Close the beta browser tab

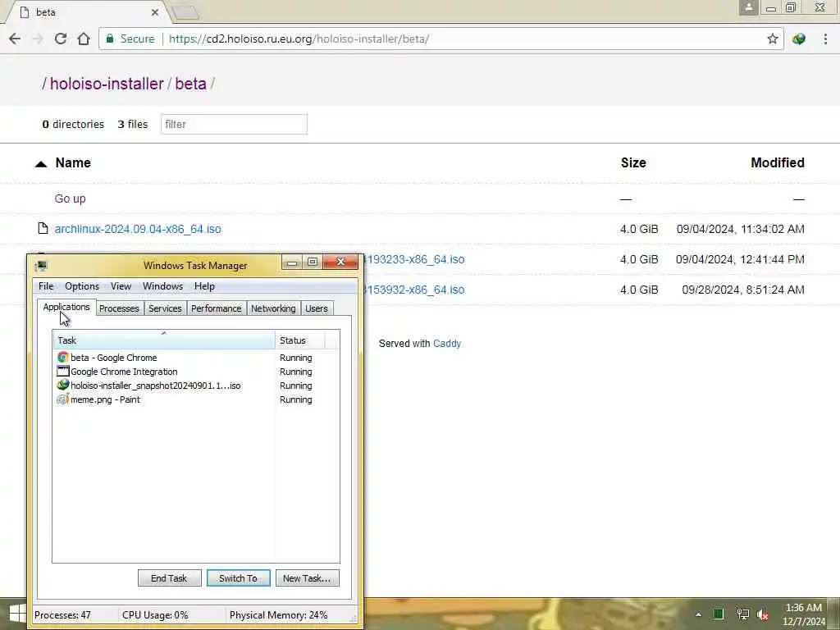[155, 11]
